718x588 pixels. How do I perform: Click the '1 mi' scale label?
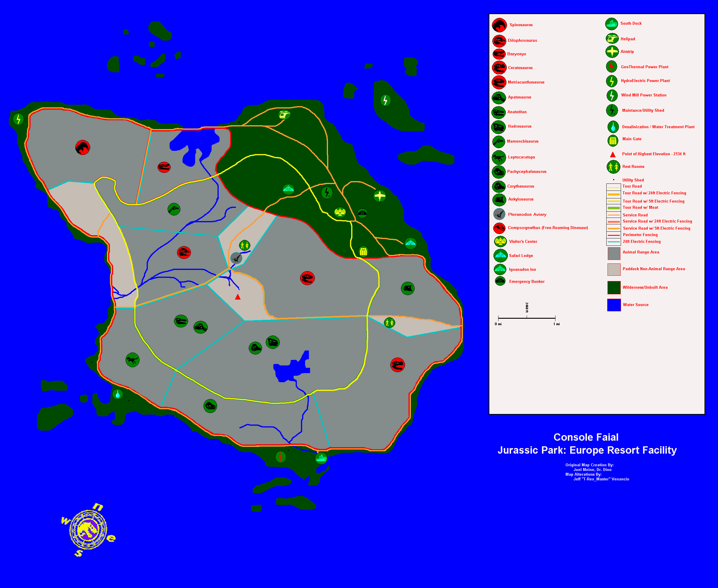click(x=557, y=324)
